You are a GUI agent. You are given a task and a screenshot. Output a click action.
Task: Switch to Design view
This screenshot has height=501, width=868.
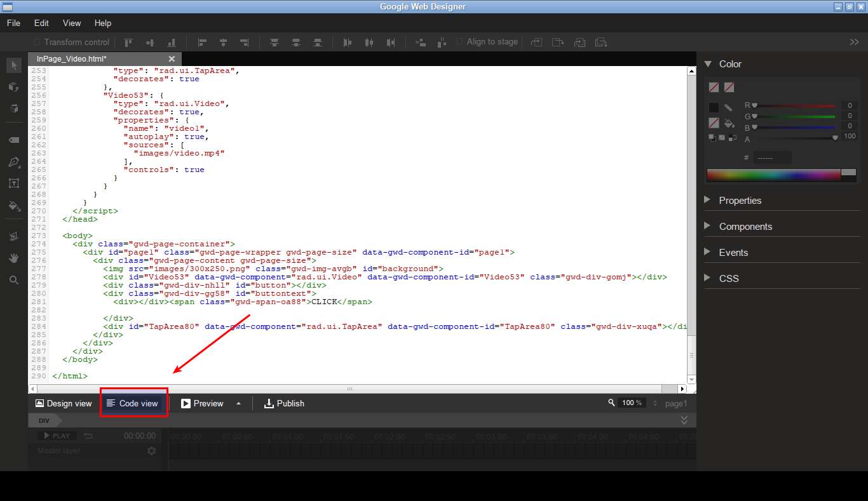64,403
